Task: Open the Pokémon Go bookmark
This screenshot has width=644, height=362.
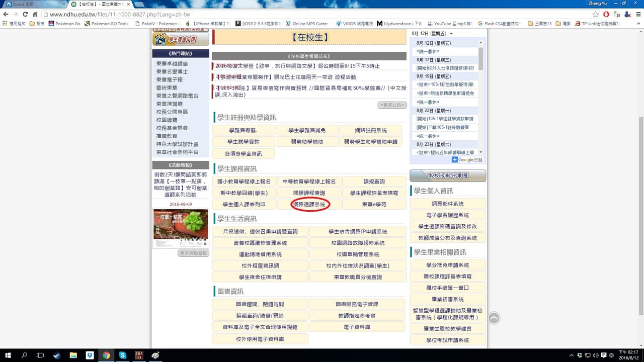Action: tap(64, 24)
